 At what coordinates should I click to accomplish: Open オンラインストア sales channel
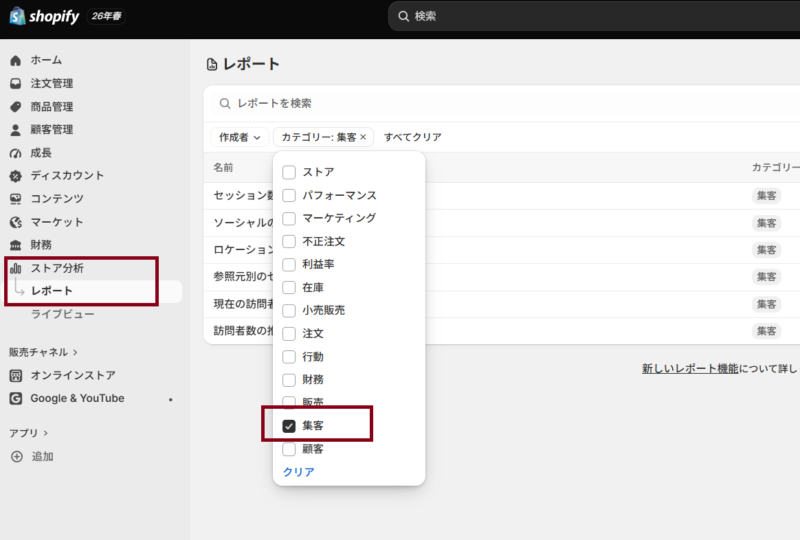coord(73,376)
